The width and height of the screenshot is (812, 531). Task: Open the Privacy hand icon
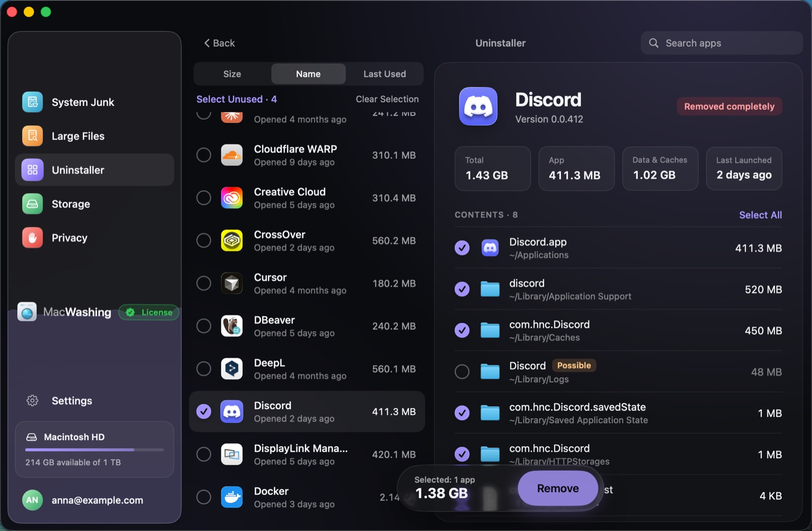32,238
